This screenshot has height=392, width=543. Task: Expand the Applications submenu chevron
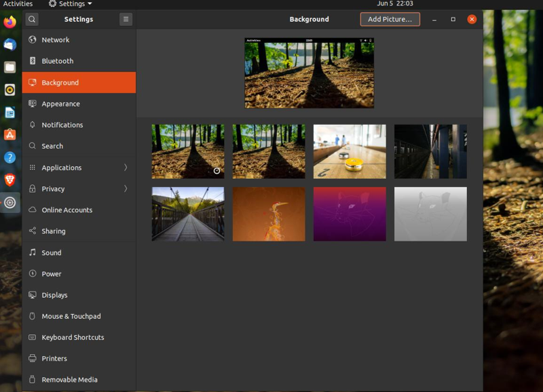[126, 168]
